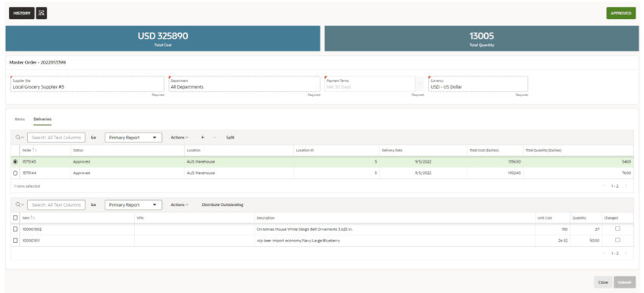Go to previous page in deliveries grid
This screenshot has height=293, width=644.
click(604, 186)
